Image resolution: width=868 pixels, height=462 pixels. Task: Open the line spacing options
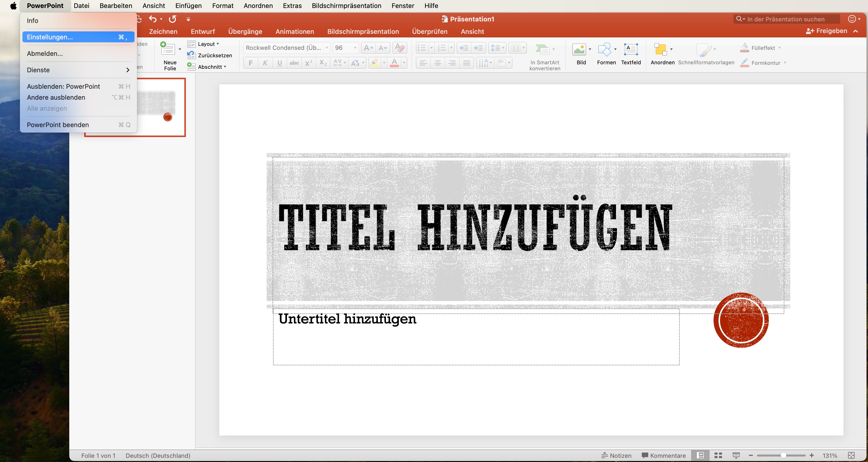[x=497, y=48]
